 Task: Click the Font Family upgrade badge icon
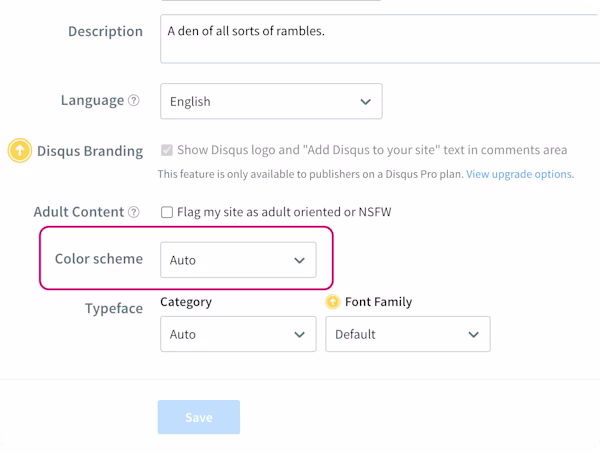(x=333, y=301)
